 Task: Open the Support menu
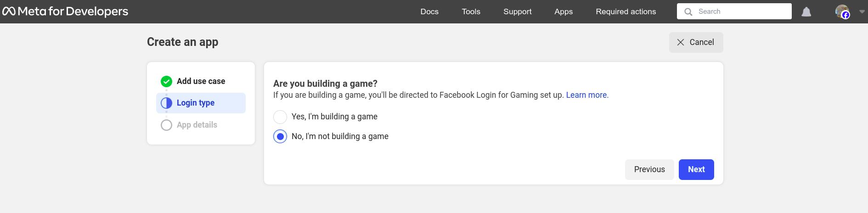517,11
